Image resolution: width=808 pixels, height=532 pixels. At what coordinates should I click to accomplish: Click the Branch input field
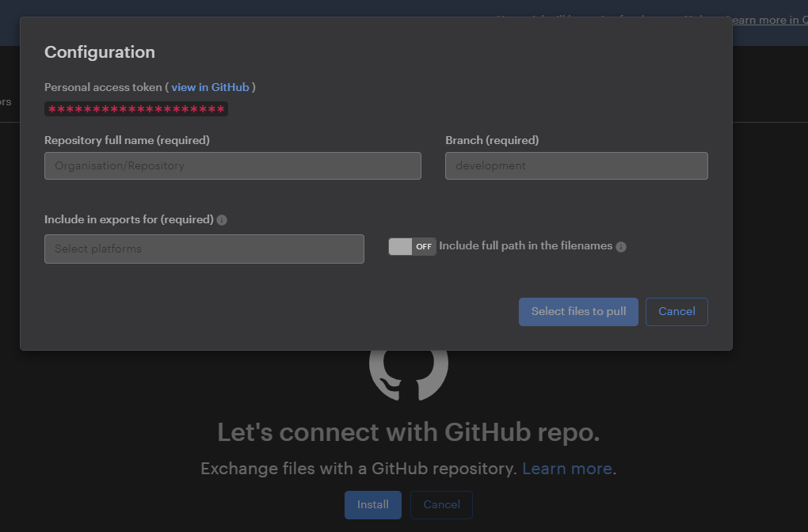pyautogui.click(x=576, y=166)
